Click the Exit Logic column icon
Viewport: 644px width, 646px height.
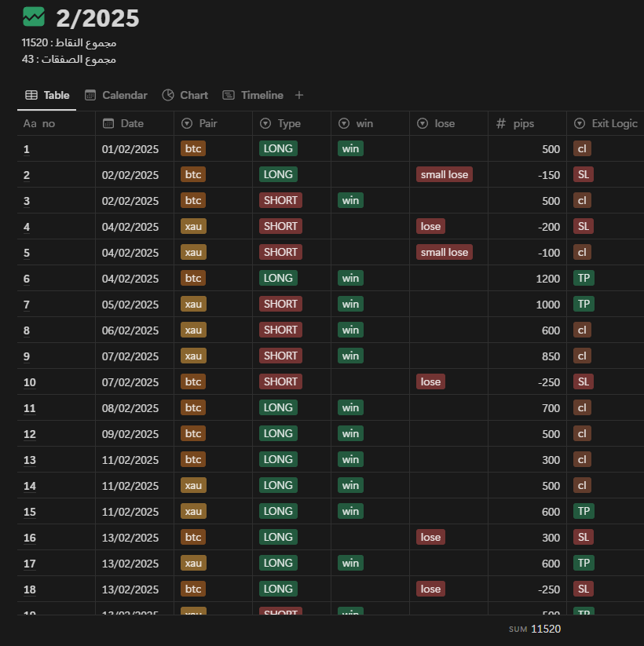(x=580, y=123)
